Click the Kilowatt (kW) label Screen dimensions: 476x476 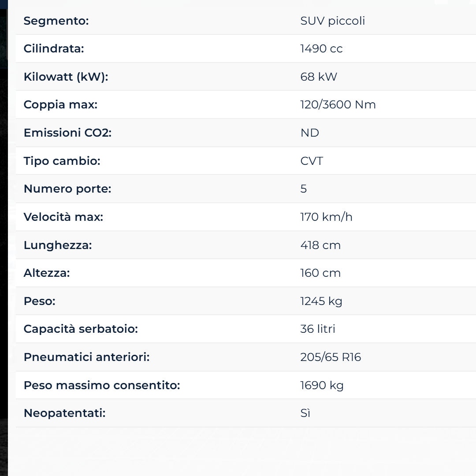[x=66, y=77]
